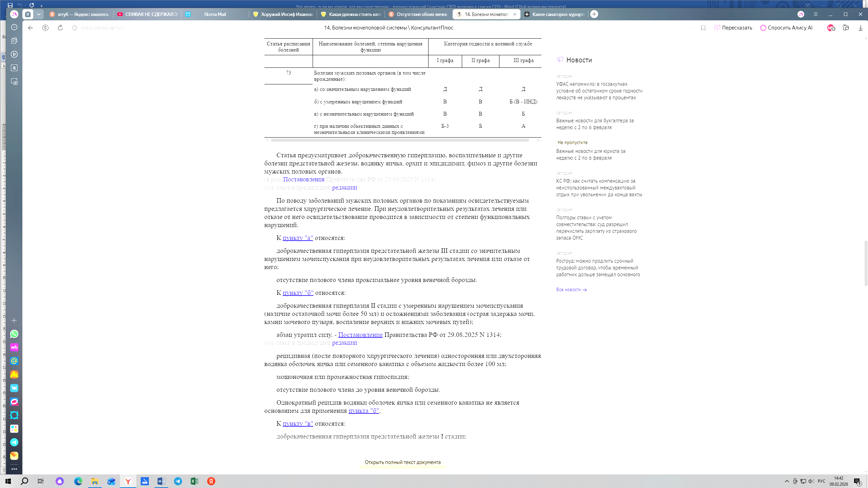Bookmark this page with the bookmark icon

(703, 28)
